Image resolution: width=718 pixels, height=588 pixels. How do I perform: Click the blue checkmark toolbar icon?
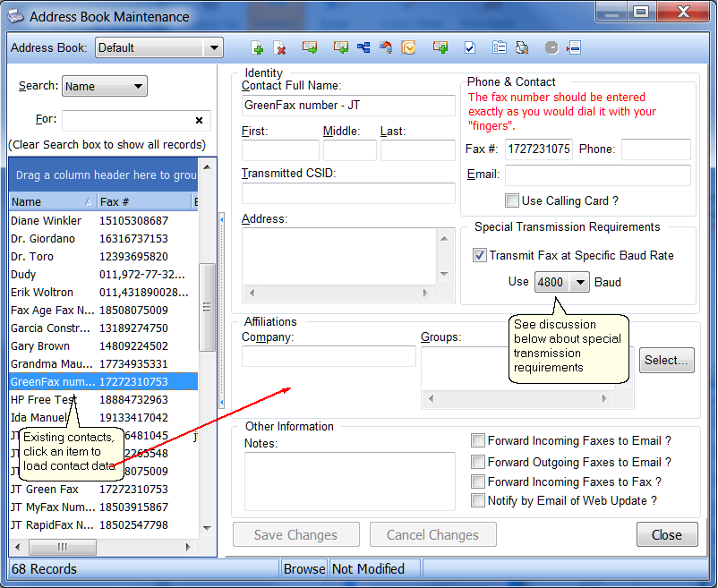point(470,48)
